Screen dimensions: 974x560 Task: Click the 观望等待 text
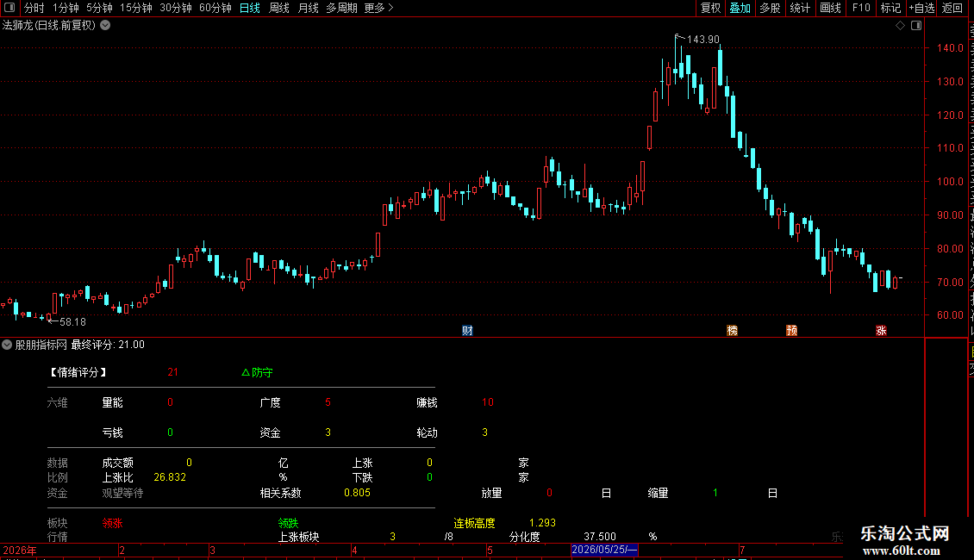tap(122, 493)
